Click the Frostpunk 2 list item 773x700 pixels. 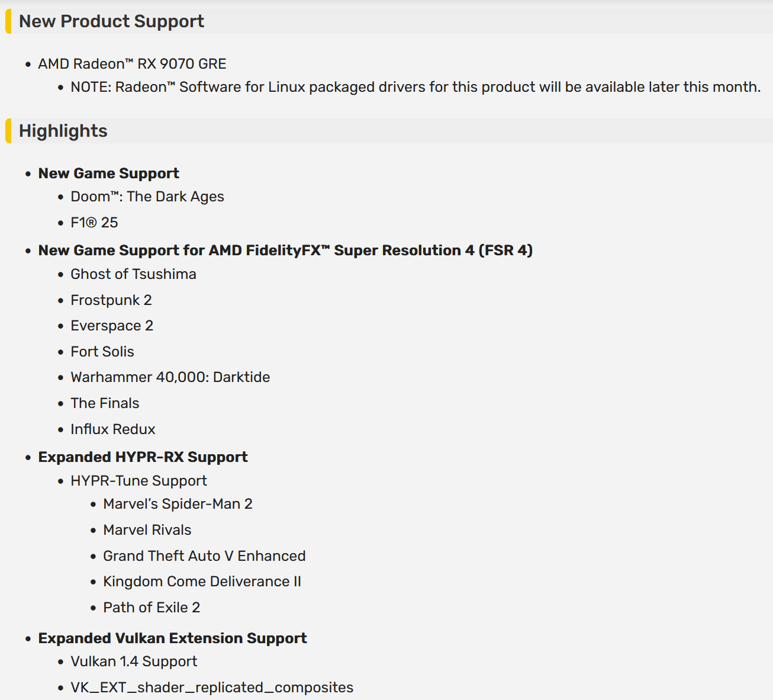[x=111, y=300]
